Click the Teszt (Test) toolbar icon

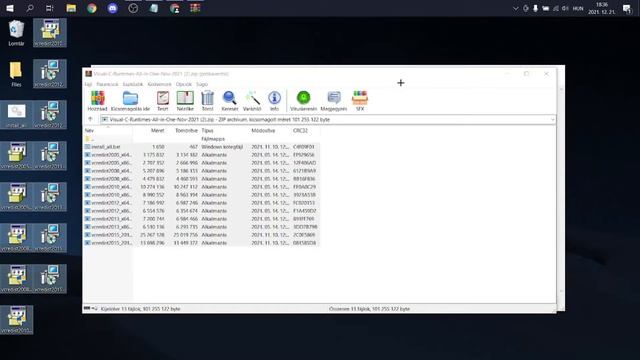point(163,101)
